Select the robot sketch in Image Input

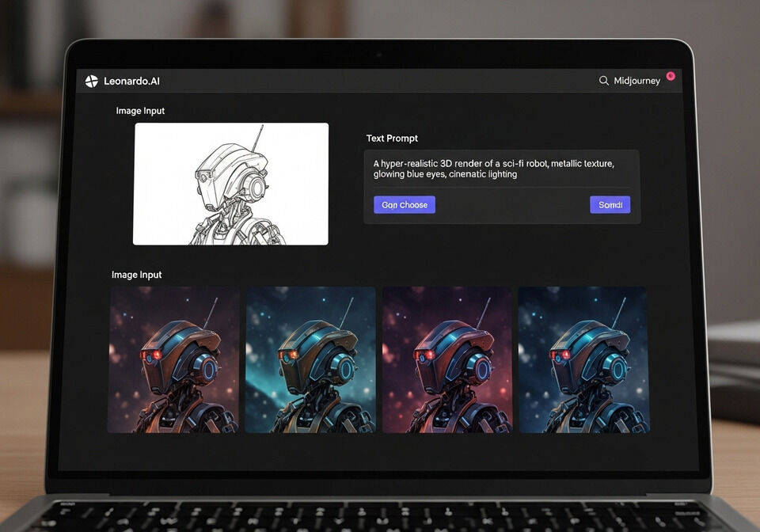coord(230,183)
